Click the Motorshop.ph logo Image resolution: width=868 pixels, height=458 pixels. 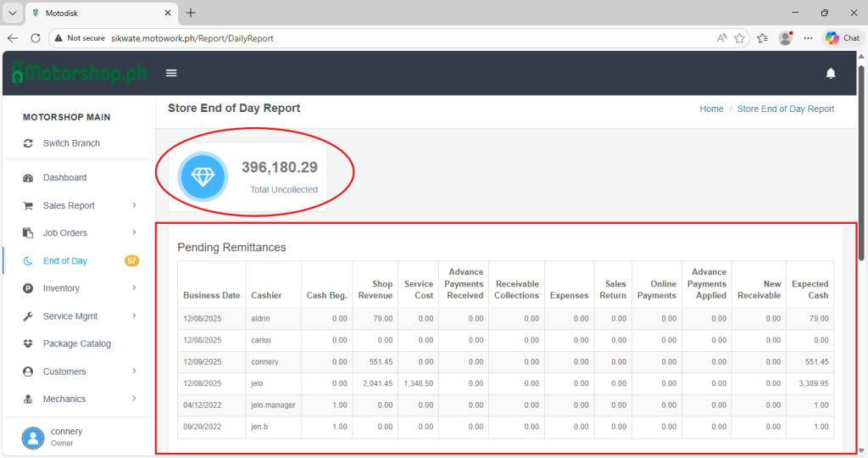(x=79, y=73)
